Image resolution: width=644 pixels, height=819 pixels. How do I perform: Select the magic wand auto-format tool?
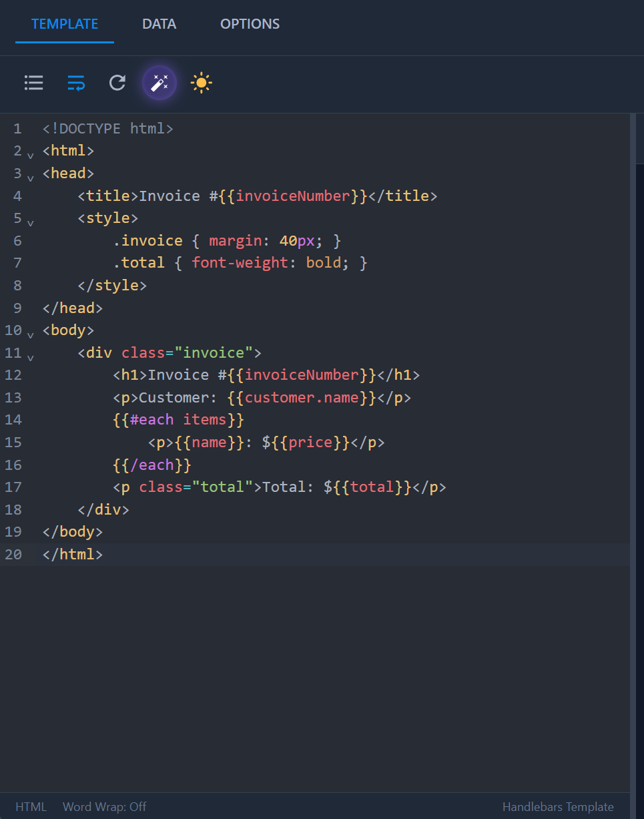click(x=159, y=83)
